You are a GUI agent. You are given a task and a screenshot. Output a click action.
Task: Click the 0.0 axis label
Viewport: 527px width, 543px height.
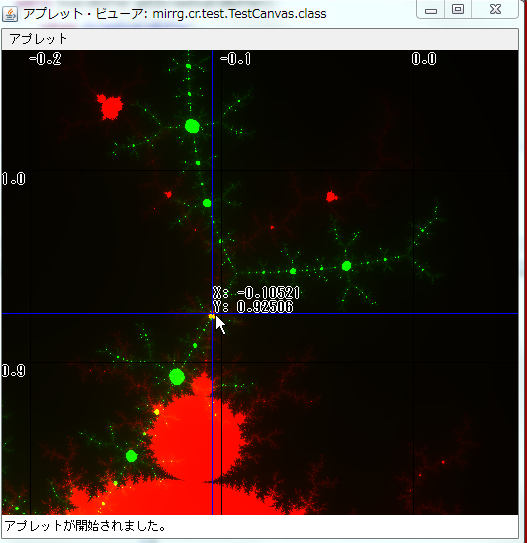424,59
